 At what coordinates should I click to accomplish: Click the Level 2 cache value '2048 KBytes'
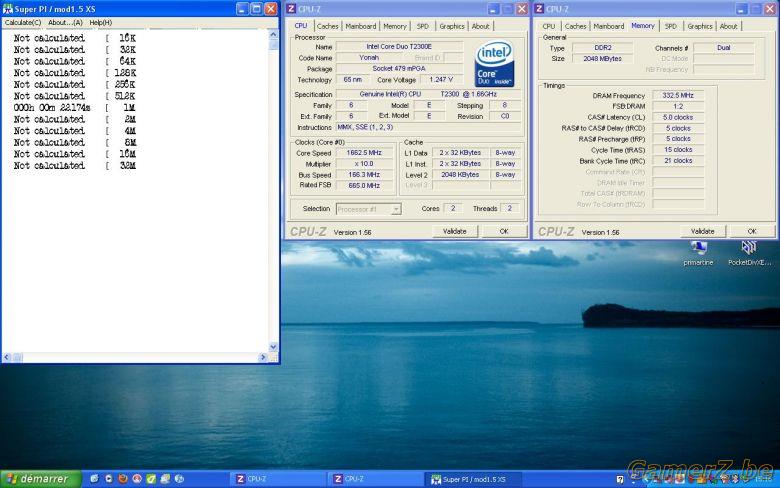pyautogui.click(x=460, y=175)
